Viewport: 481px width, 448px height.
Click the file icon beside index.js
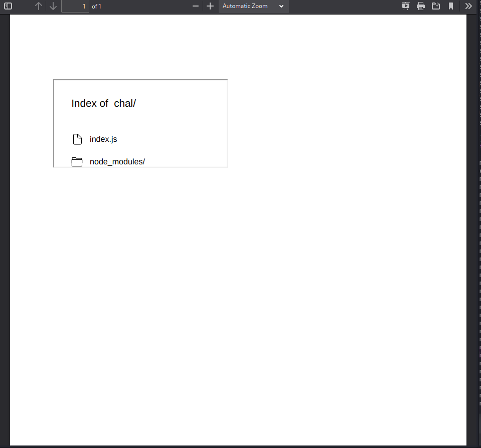[77, 139]
